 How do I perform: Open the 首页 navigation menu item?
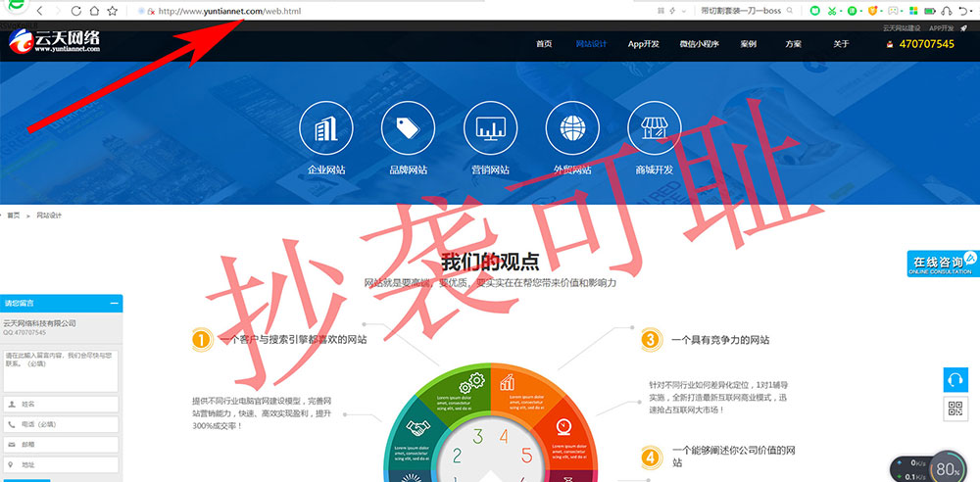point(544,44)
